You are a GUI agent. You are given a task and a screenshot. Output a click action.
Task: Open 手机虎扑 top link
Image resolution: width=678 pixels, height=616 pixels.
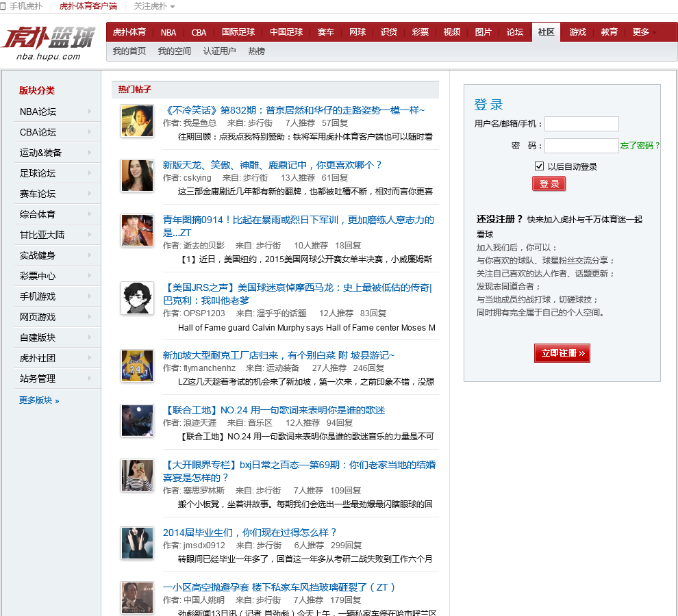point(26,6)
